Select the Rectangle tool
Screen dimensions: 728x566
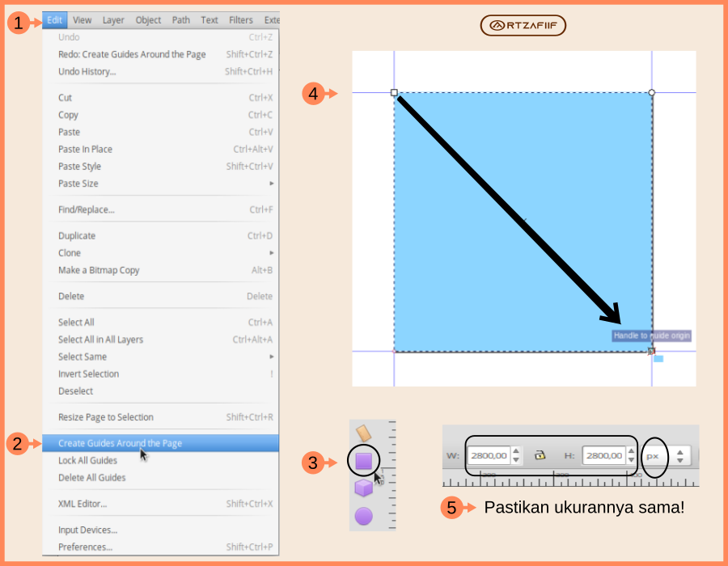point(364,458)
